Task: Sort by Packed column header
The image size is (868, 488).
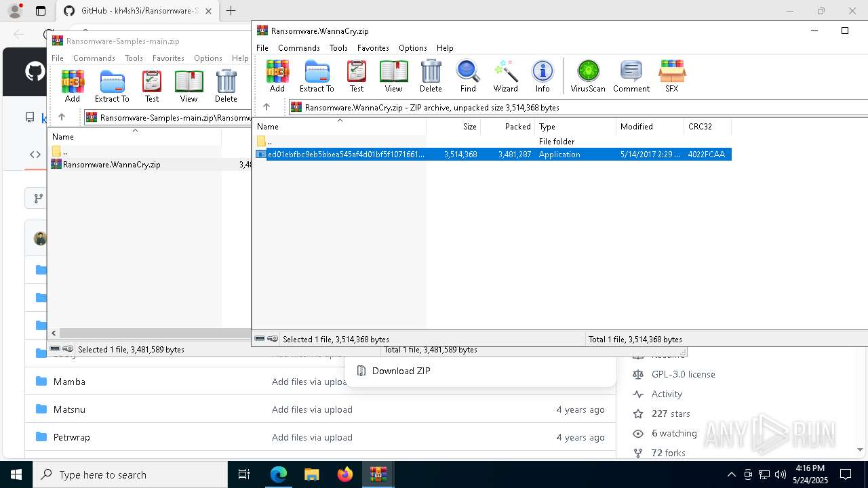Action: point(508,126)
